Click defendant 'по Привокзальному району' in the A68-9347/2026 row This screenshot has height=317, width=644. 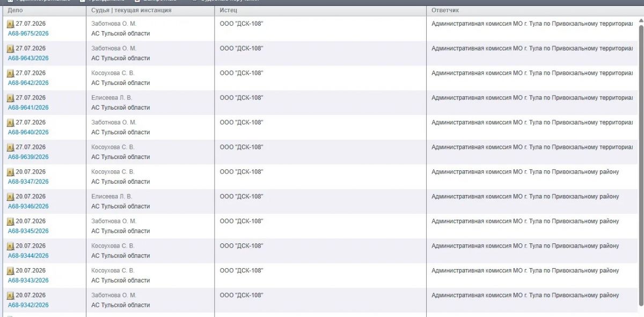point(581,172)
